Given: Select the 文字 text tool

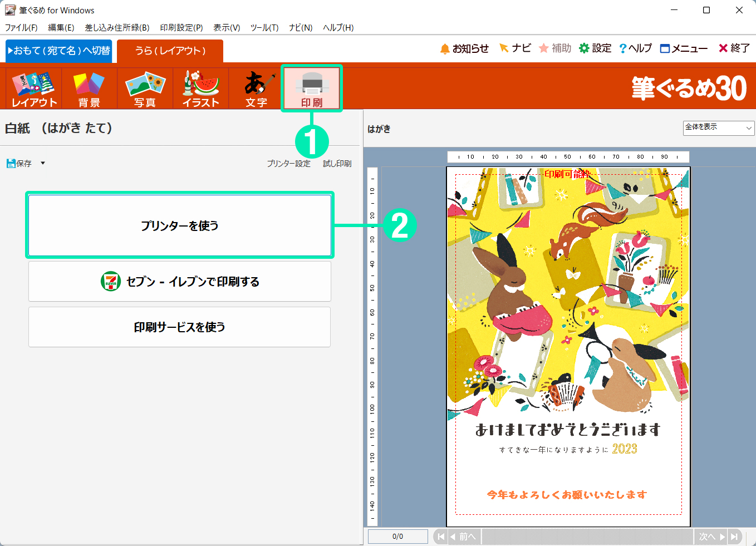Looking at the screenshot, I should [256, 88].
